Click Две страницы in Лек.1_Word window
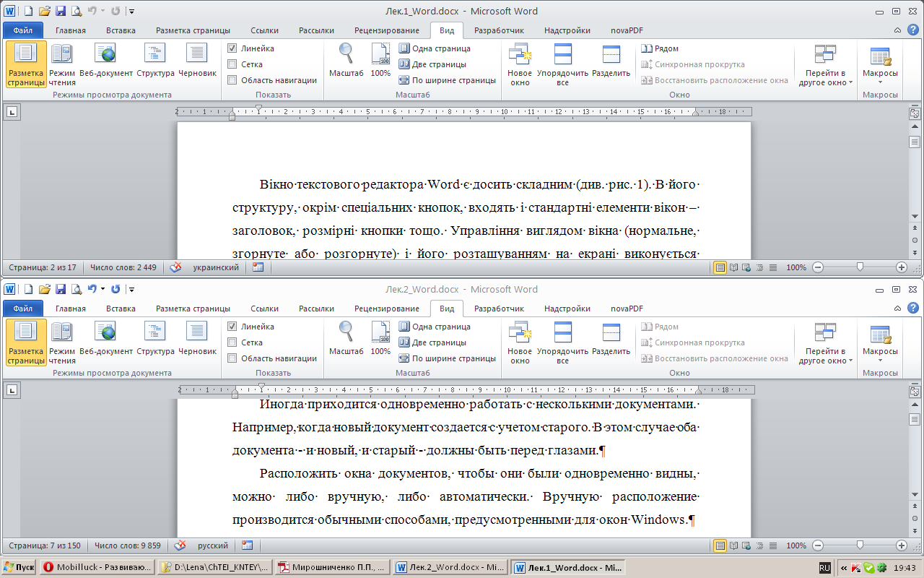Viewport: 924px width, 578px height. tap(432, 64)
